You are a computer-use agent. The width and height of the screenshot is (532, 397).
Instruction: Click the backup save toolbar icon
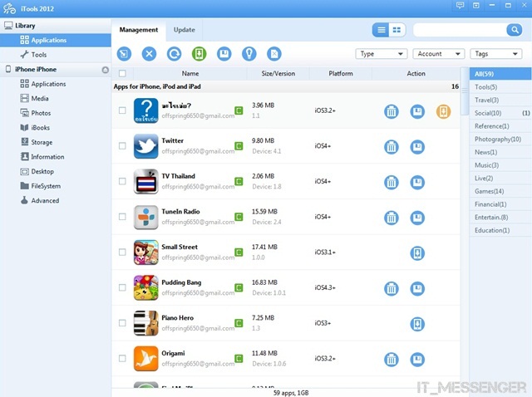[x=224, y=53]
